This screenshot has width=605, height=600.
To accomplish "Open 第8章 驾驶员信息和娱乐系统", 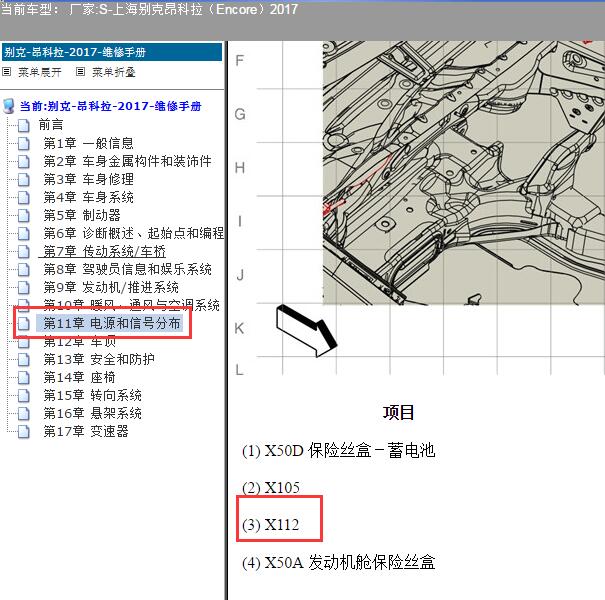I will click(127, 269).
